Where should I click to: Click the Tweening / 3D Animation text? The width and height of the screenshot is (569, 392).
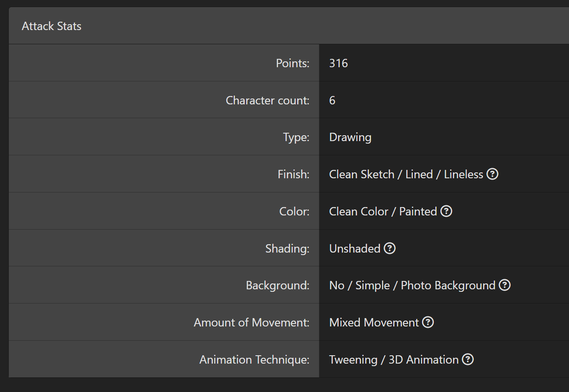(394, 360)
